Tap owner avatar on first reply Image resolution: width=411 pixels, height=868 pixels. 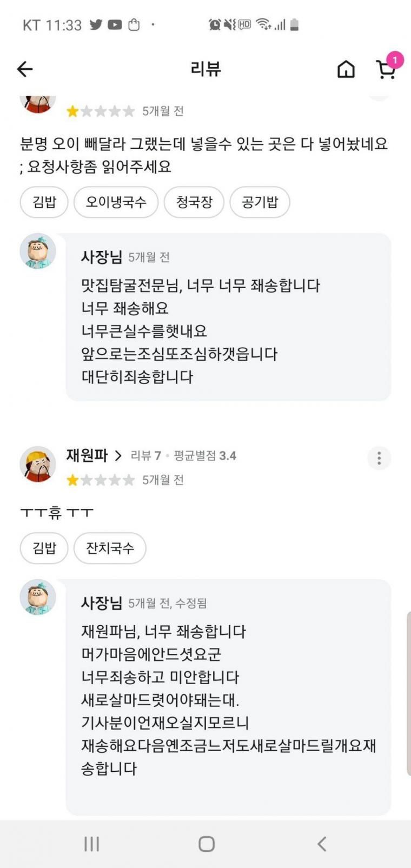point(38,251)
